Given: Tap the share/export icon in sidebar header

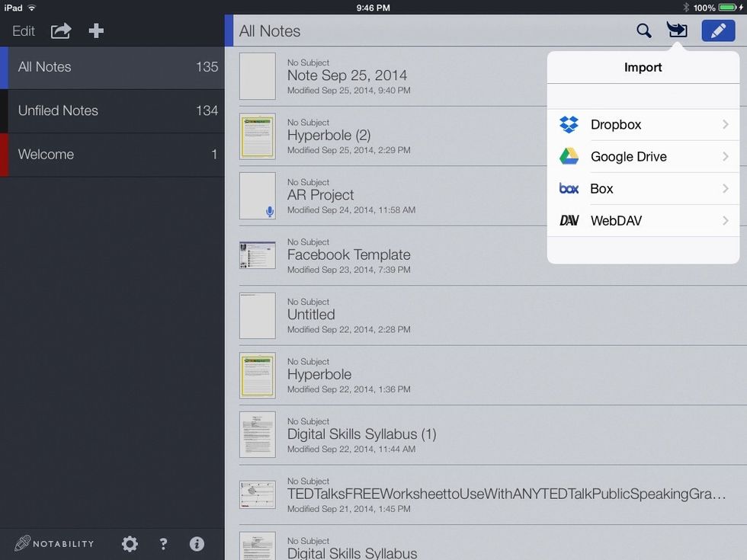Looking at the screenshot, I should click(61, 31).
